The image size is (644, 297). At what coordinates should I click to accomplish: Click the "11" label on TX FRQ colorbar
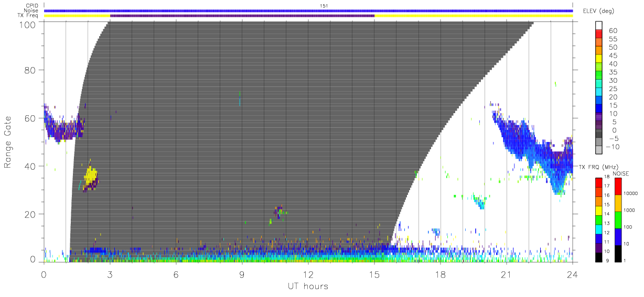click(x=607, y=243)
